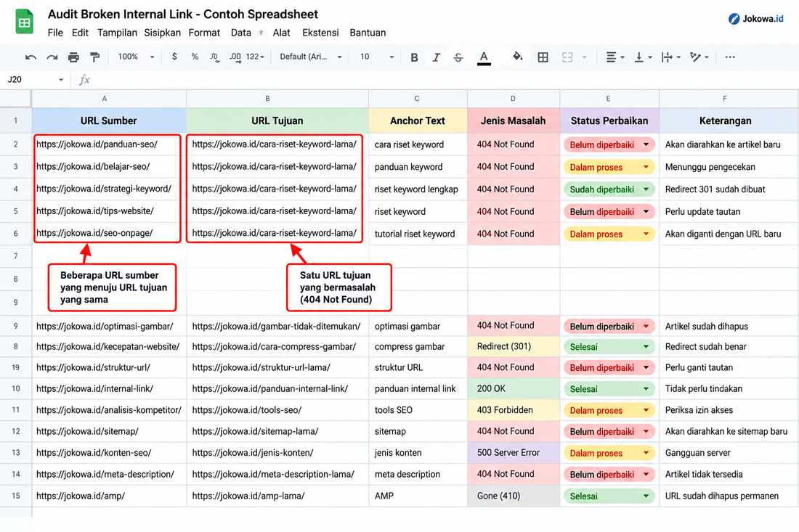
Task: Open the Borders tool
Action: click(543, 57)
